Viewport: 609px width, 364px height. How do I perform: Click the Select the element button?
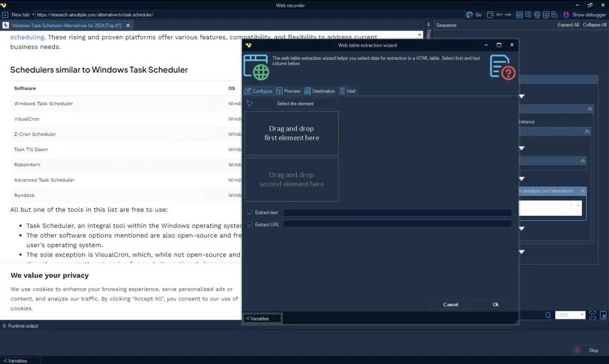(292, 103)
